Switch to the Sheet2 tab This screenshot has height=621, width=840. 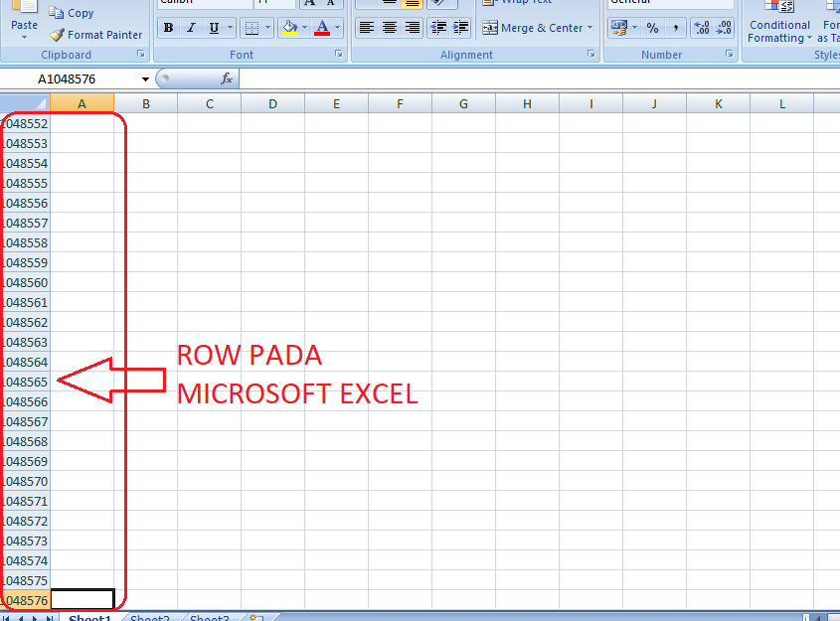click(150, 617)
